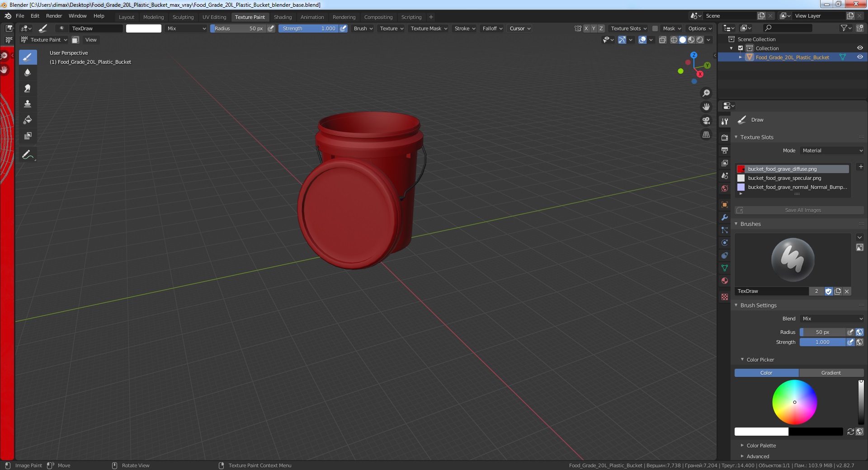Screen dimensions: 868x470
Task: Toggle camera view gizmo icon
Action: point(706,121)
